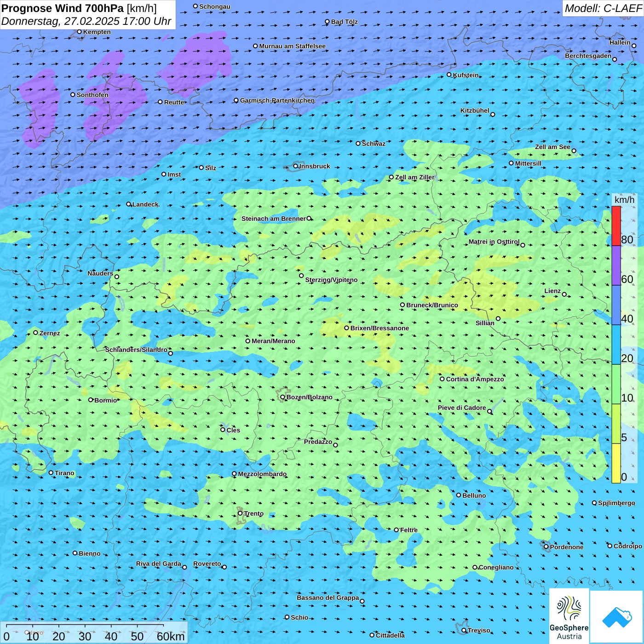Image resolution: width=644 pixels, height=644 pixels.
Task: Click the 60km distance scale bar
Action: pos(85,631)
